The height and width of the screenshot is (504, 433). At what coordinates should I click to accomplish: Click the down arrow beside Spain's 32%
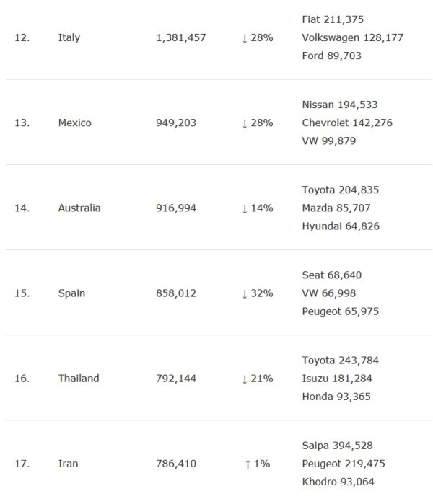245,293
